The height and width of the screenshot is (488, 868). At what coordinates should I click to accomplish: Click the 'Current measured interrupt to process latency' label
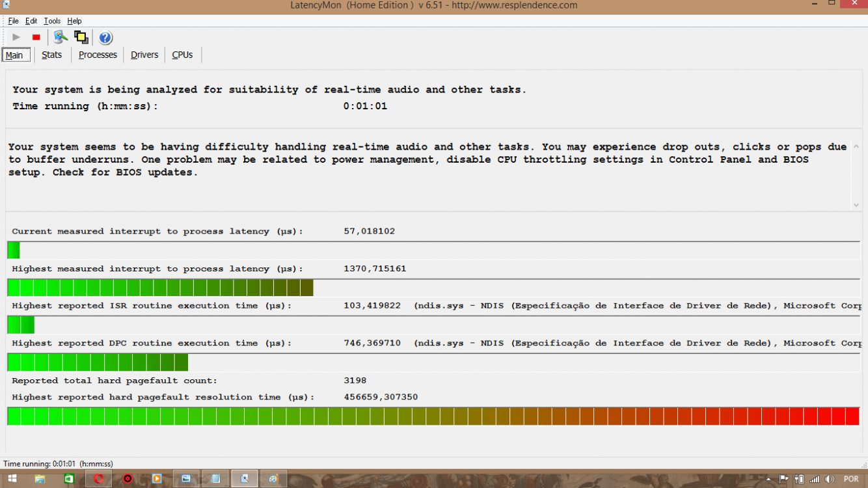(157, 232)
